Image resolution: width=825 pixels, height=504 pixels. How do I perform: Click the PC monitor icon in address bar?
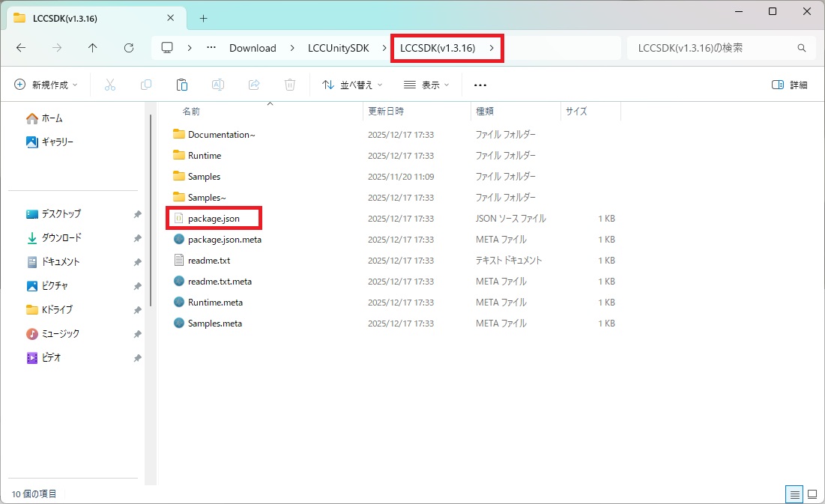pos(167,48)
